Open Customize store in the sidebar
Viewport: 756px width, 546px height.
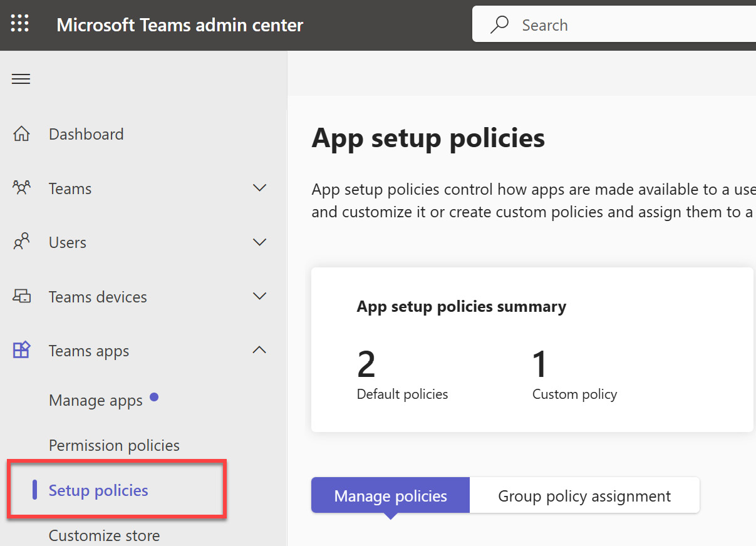(x=104, y=535)
